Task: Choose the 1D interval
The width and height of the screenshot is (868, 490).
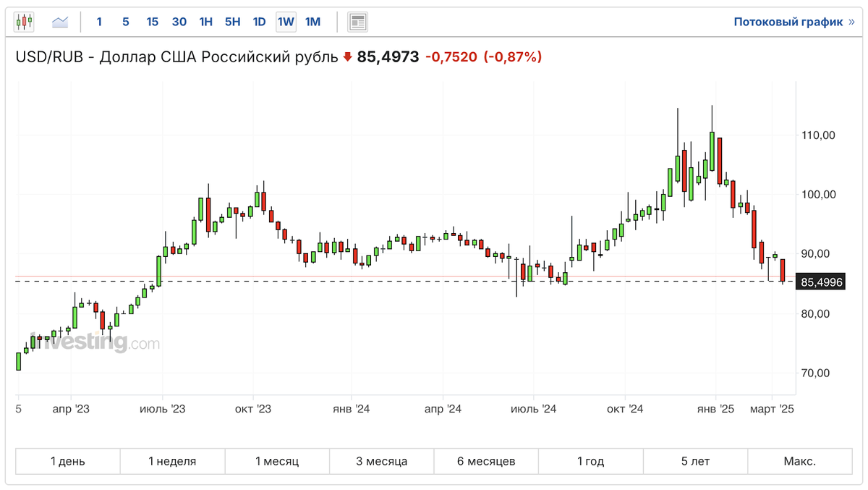Action: pyautogui.click(x=259, y=22)
